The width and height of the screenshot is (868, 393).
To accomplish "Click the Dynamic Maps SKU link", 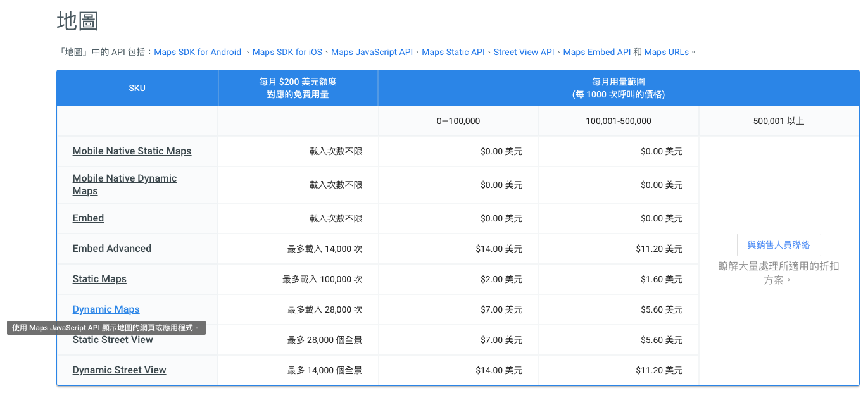I will pyautogui.click(x=106, y=309).
